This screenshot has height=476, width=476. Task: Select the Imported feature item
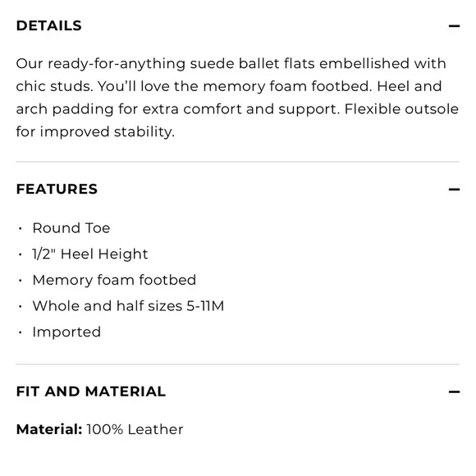66,332
